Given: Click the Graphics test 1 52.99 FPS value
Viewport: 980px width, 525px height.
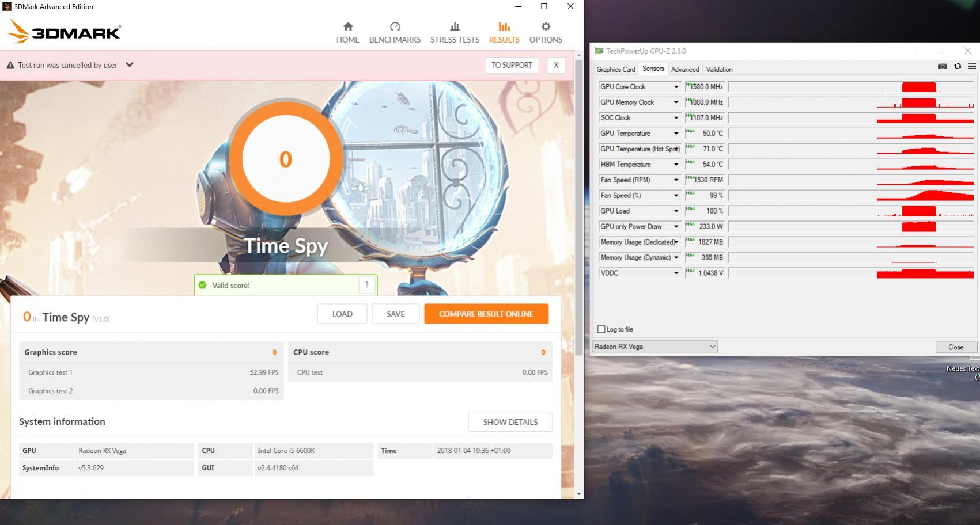Looking at the screenshot, I should 264,372.
